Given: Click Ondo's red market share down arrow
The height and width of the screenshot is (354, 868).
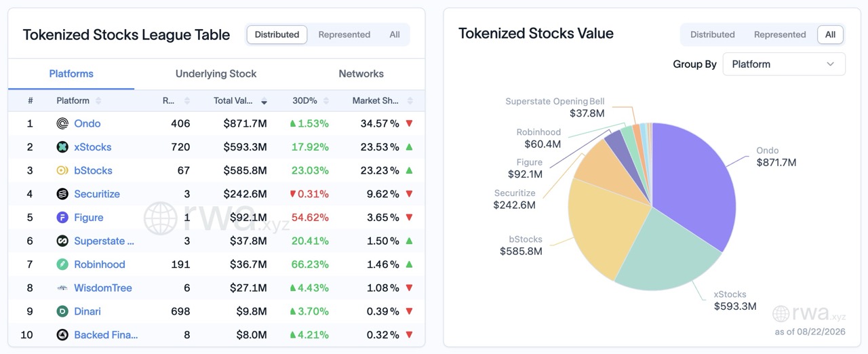Looking at the screenshot, I should pyautogui.click(x=409, y=123).
